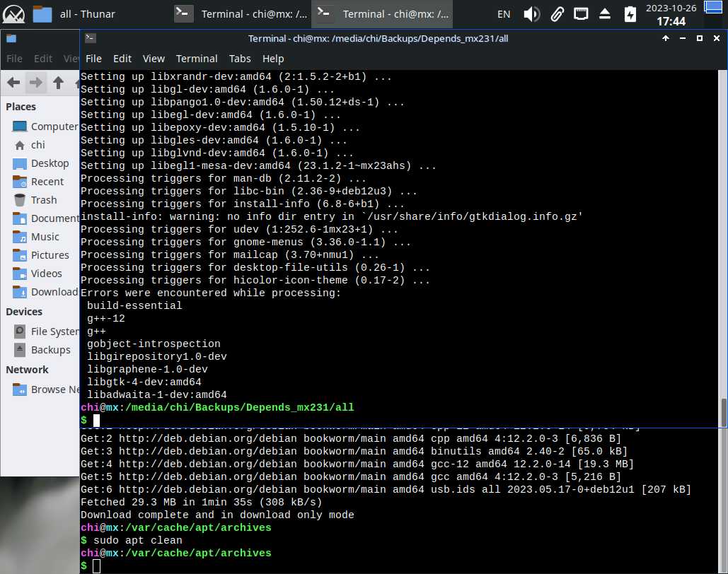
Task: Switch to the 'all - Thunar' taskbar window
Action: point(74,14)
